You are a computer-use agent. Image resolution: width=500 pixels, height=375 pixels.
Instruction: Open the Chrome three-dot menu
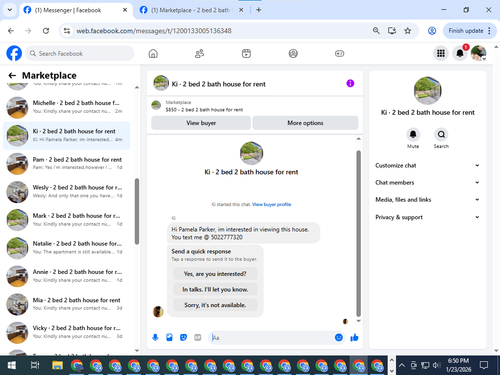[489, 31]
